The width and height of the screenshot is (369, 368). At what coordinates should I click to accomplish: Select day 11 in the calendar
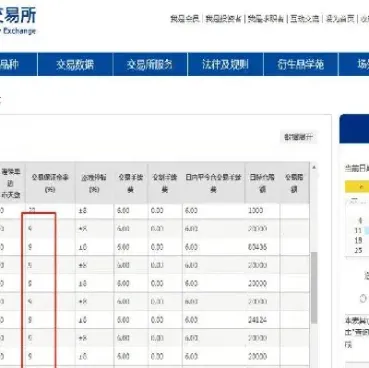pyautogui.click(x=358, y=230)
